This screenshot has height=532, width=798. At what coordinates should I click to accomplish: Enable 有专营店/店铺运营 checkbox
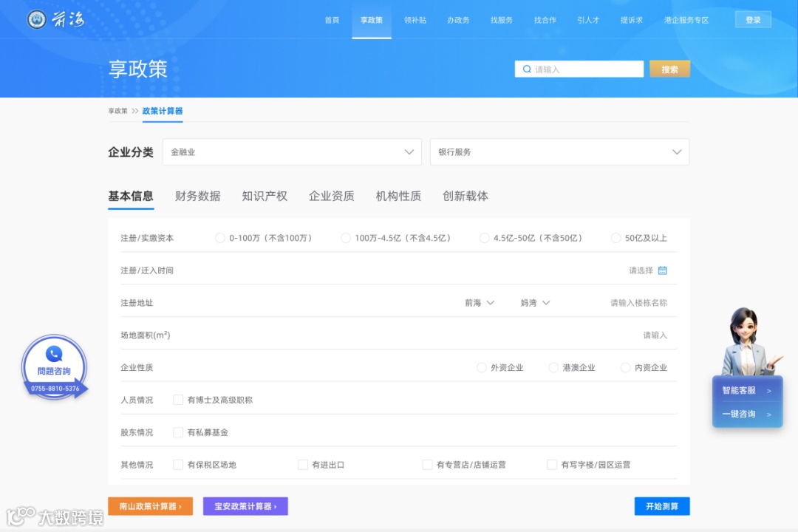click(x=428, y=464)
